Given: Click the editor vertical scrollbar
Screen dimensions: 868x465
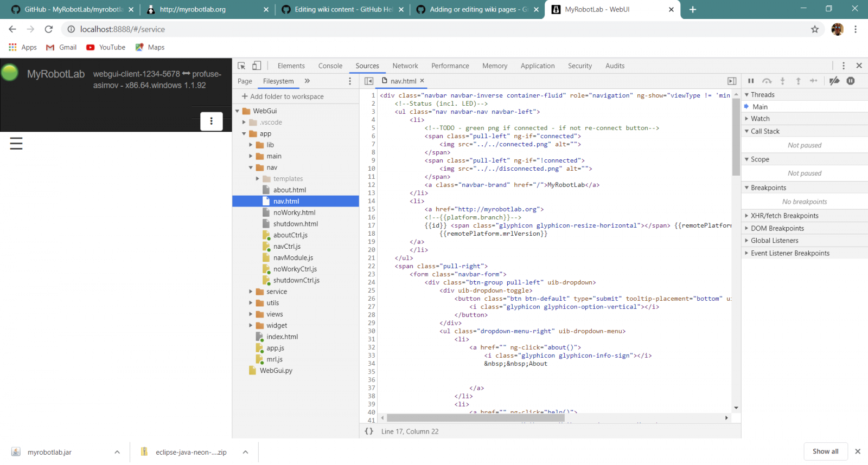Looking at the screenshot, I should [x=736, y=137].
